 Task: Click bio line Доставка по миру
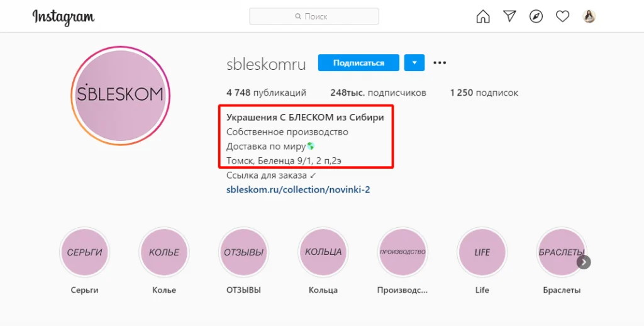[x=270, y=147]
